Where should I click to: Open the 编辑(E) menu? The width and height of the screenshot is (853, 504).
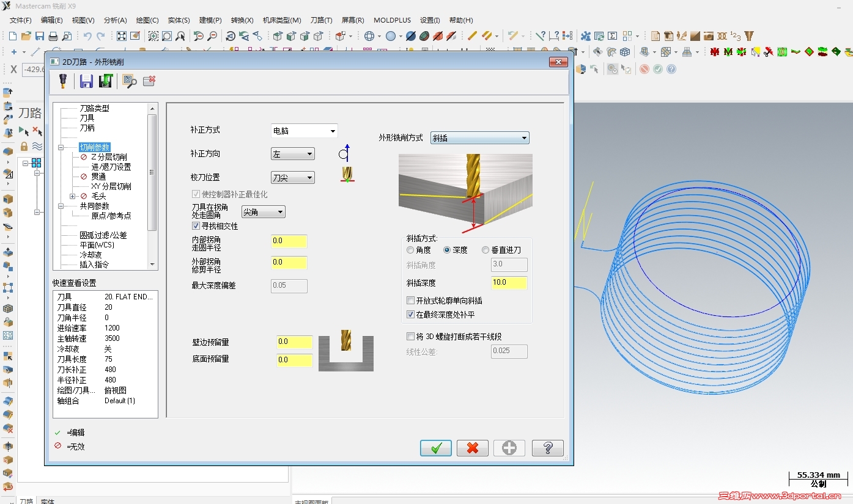coord(52,20)
